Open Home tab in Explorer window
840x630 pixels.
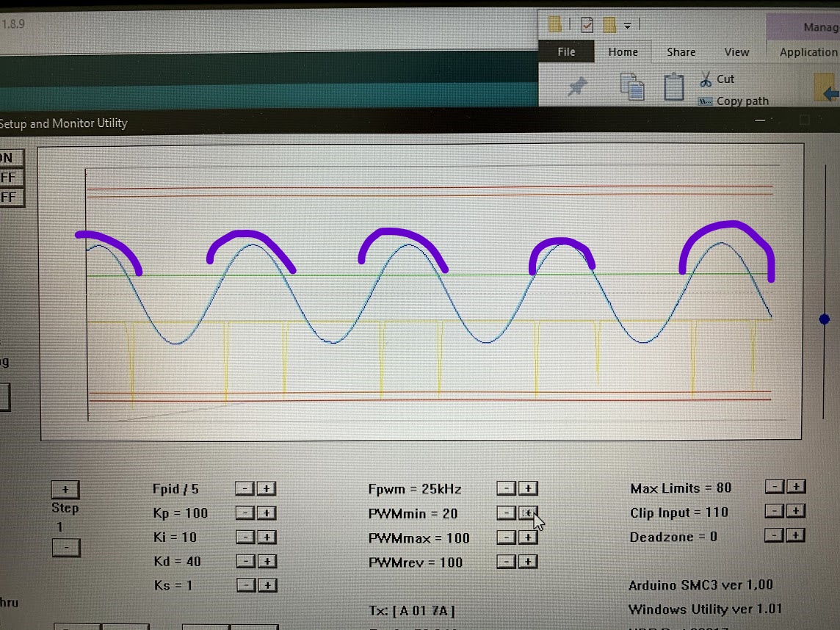point(623,52)
